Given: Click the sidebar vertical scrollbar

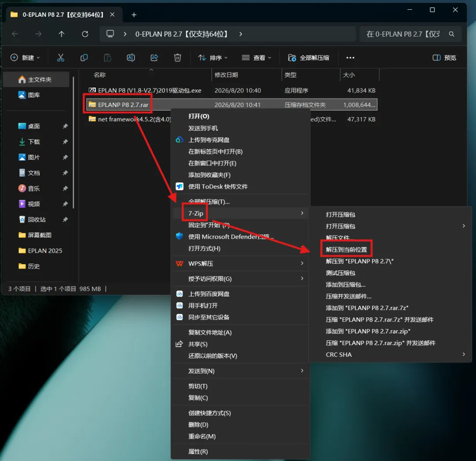Looking at the screenshot, I should point(74,143).
